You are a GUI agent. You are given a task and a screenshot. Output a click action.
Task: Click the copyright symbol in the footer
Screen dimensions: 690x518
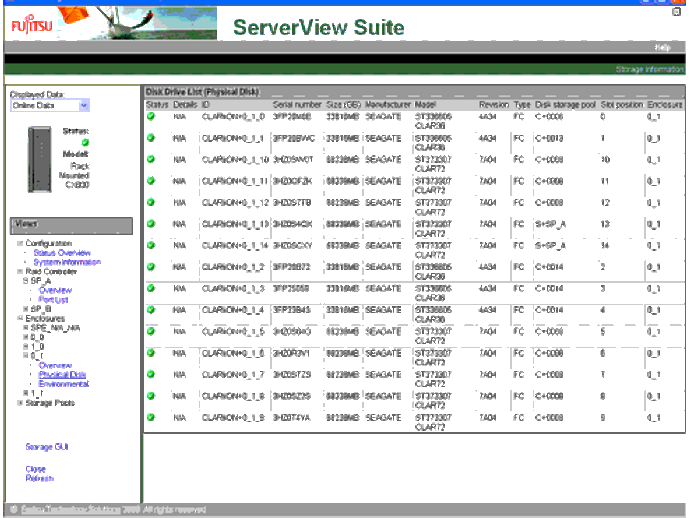[14, 510]
